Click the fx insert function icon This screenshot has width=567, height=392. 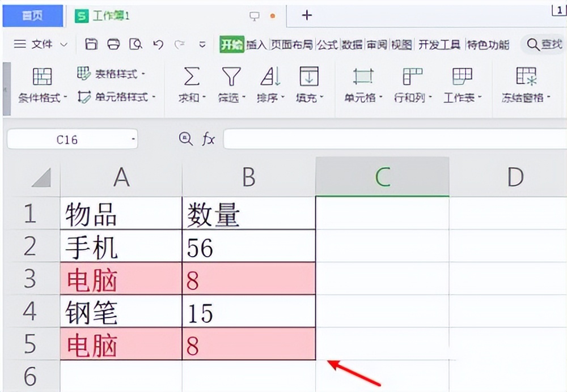(x=208, y=139)
